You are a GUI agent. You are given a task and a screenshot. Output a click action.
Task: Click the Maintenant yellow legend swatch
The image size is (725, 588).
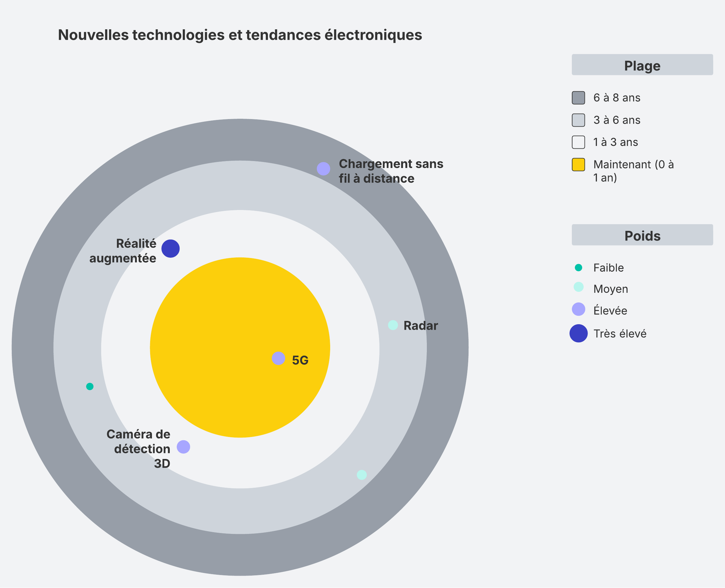(578, 165)
